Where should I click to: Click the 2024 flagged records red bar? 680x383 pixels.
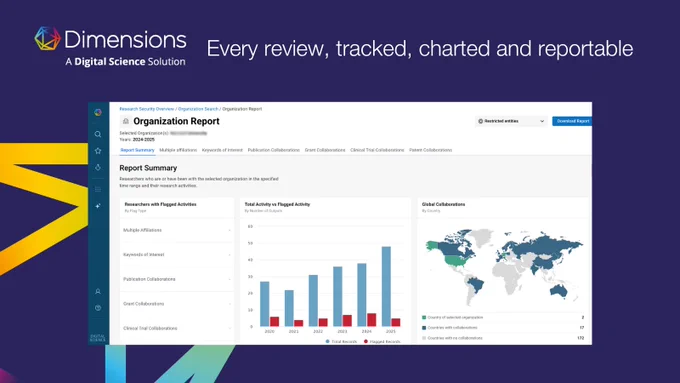coord(372,320)
